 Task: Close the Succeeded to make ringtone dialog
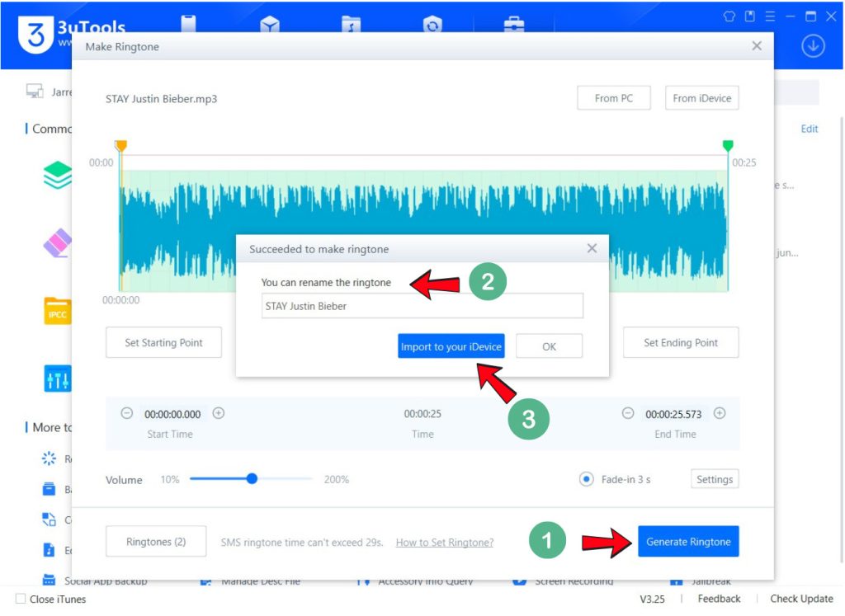(x=592, y=248)
